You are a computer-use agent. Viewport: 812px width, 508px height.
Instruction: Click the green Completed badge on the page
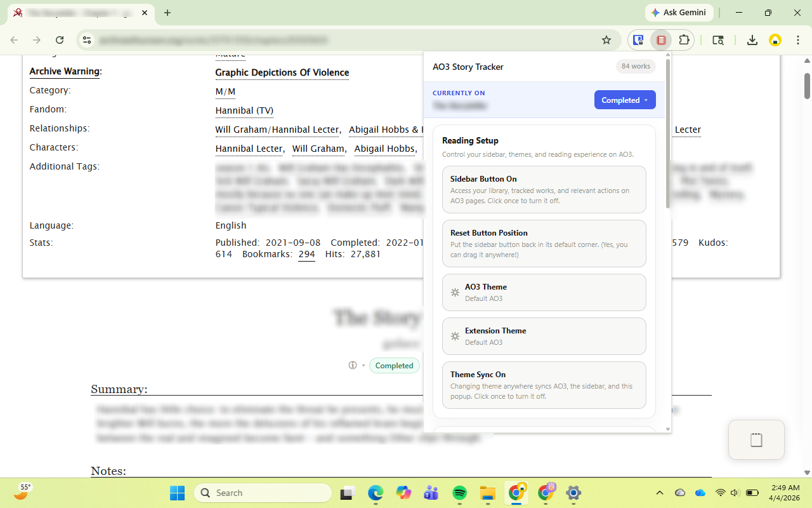[x=394, y=366]
